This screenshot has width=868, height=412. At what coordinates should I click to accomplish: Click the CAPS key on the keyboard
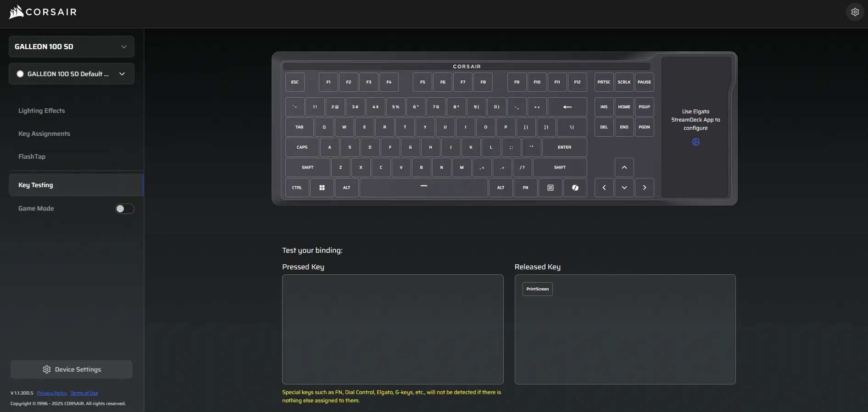302,147
